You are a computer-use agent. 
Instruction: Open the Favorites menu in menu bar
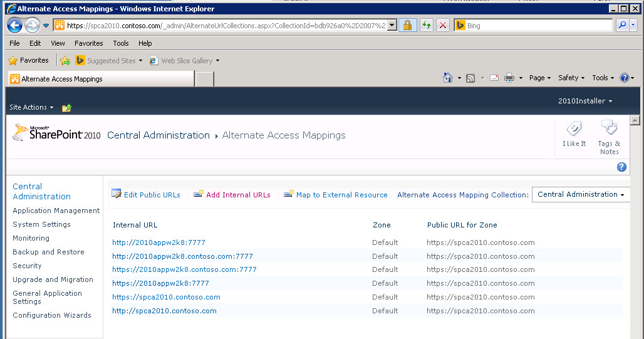89,43
